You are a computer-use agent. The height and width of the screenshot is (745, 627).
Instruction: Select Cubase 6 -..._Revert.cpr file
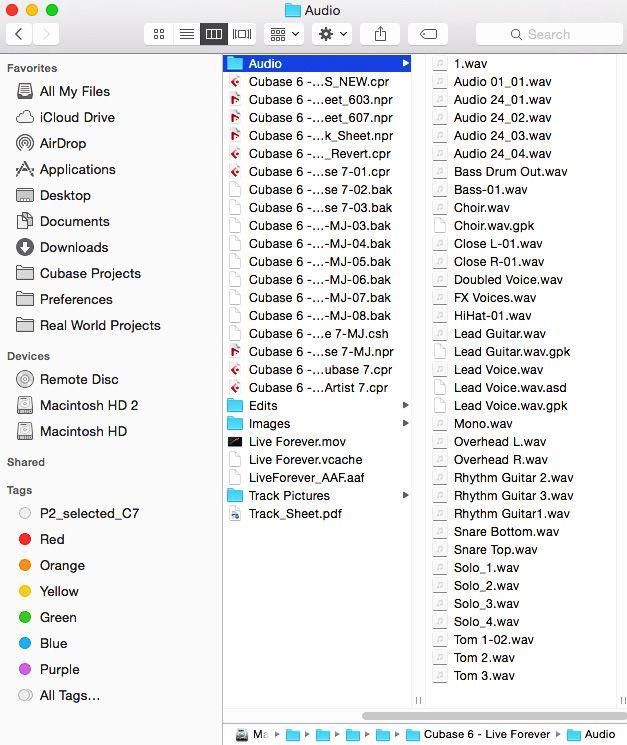click(x=317, y=154)
